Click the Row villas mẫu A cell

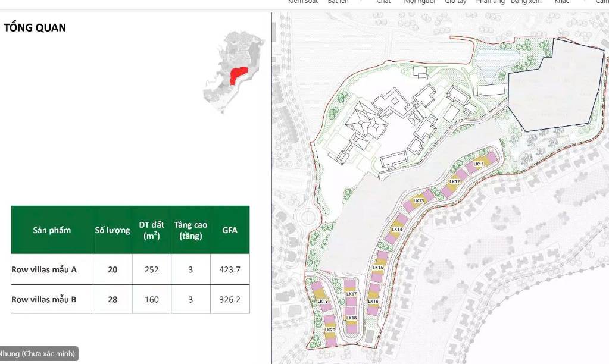point(44,269)
